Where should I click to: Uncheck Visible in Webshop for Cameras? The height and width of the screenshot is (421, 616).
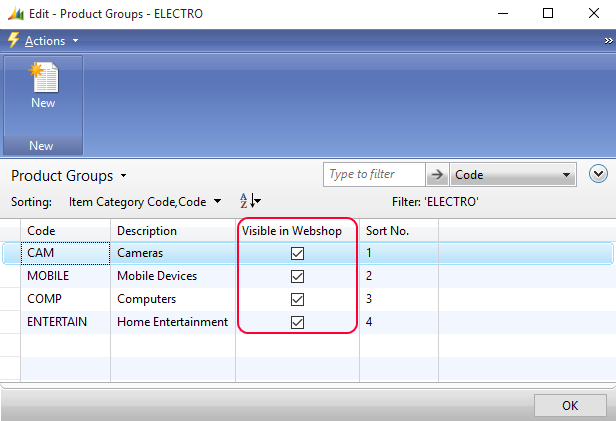[297, 253]
